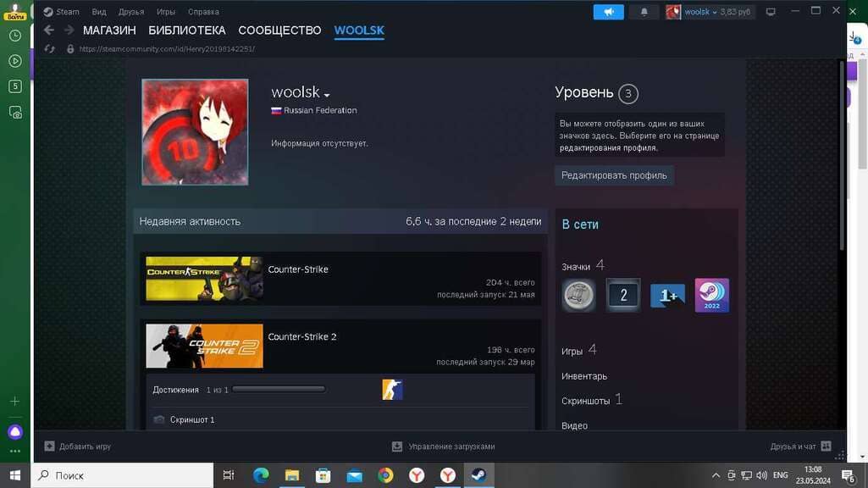Screen dimensions: 868x488
Task: Open the Steam Awards 2022 badge
Action: click(711, 296)
